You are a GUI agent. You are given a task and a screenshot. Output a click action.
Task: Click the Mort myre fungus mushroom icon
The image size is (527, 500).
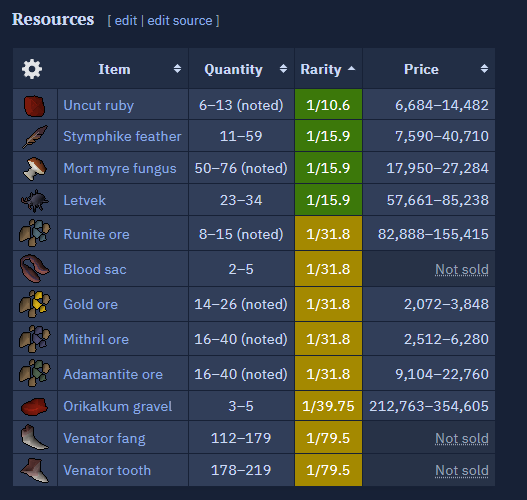35,169
